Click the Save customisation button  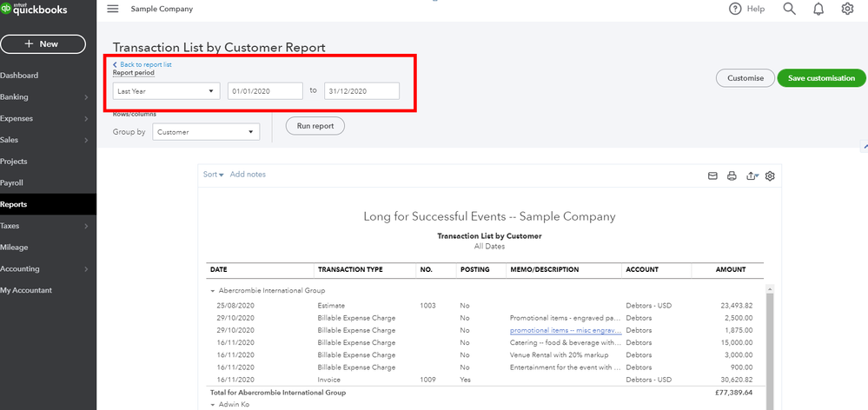coord(821,78)
